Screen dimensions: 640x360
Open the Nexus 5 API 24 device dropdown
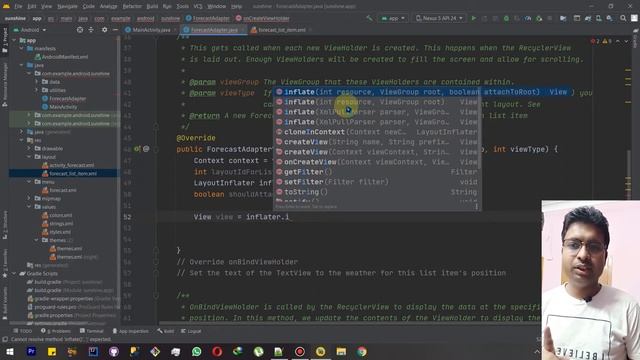[x=439, y=18]
